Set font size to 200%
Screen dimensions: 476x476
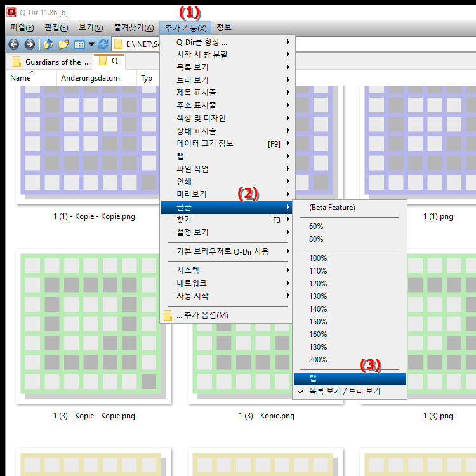(350, 360)
